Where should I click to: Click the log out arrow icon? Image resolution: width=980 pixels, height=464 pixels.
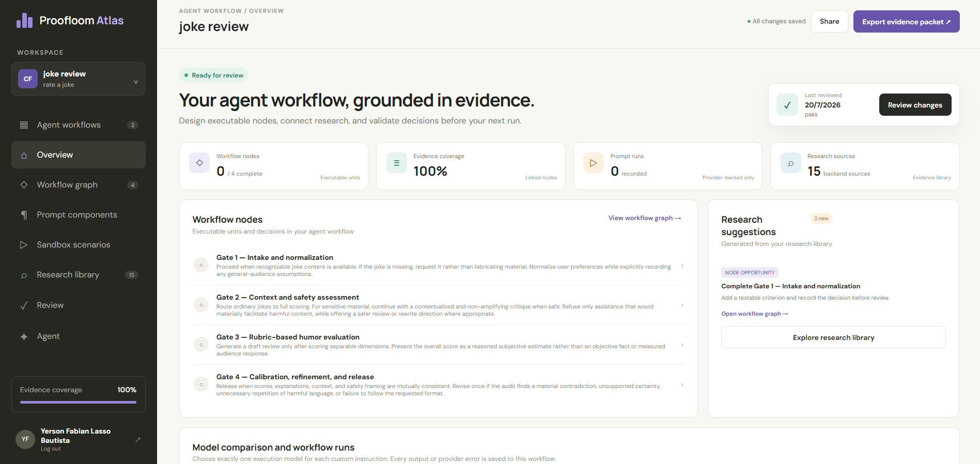coord(138,440)
